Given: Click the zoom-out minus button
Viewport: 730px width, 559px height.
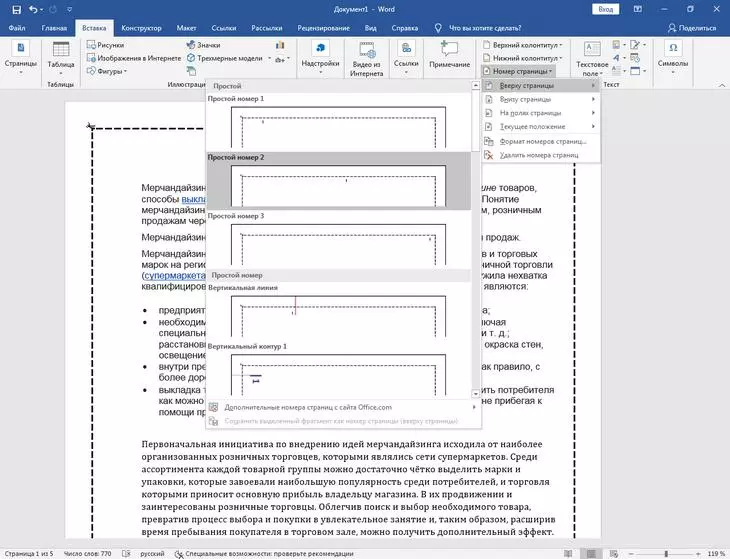Looking at the screenshot, I should (631, 553).
